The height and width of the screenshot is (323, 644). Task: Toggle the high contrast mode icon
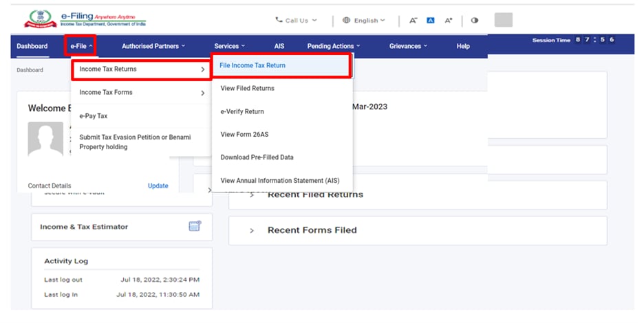[474, 21]
